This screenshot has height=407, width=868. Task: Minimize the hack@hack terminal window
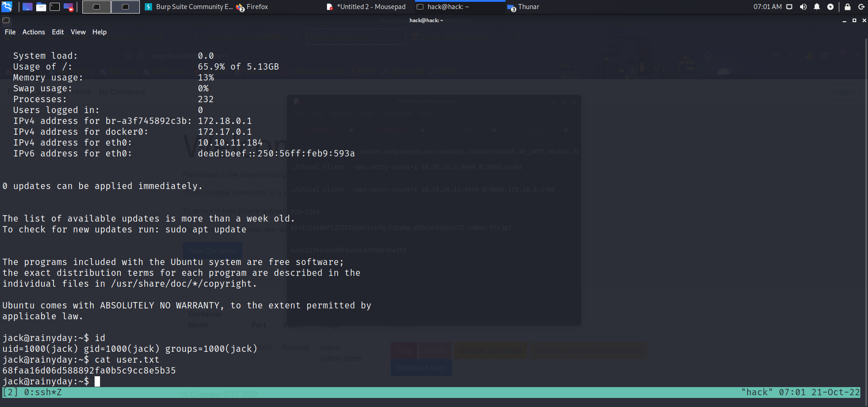click(x=844, y=20)
